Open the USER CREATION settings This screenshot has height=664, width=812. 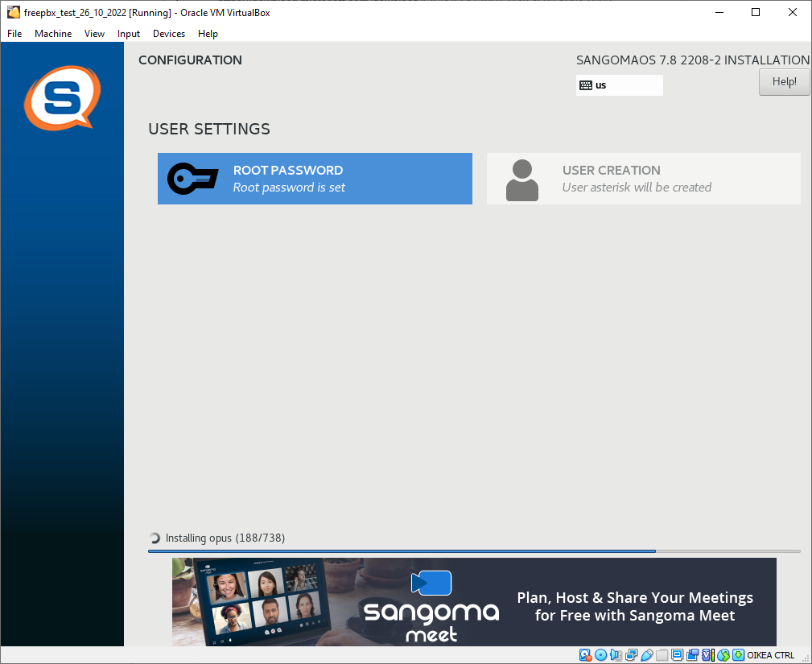point(644,179)
